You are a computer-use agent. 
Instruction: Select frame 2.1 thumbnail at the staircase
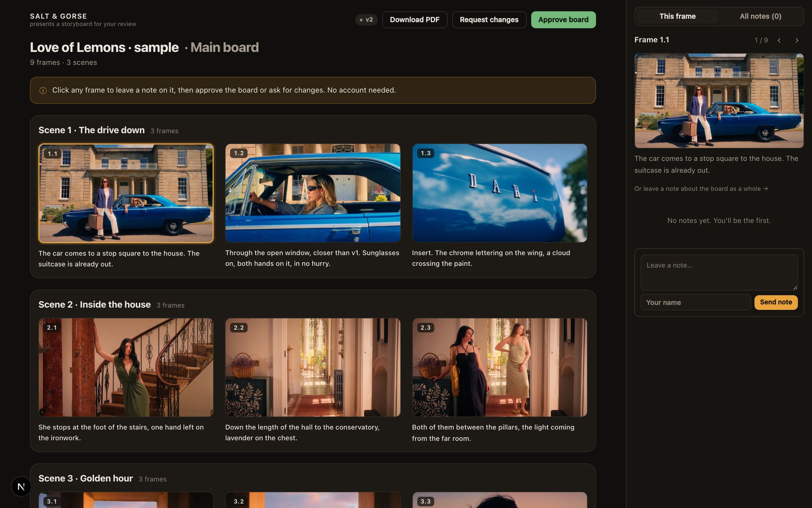[126, 367]
